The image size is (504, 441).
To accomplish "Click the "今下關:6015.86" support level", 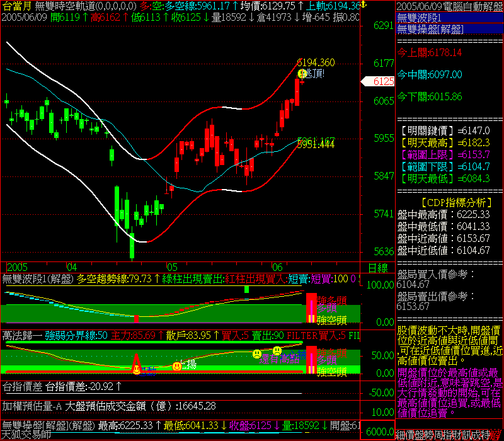I will [x=430, y=96].
